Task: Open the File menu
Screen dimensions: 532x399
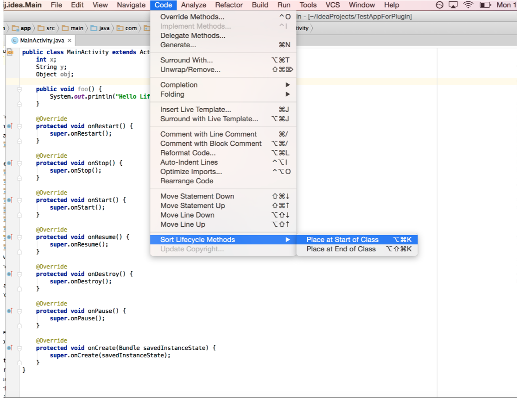Action: coord(57,5)
